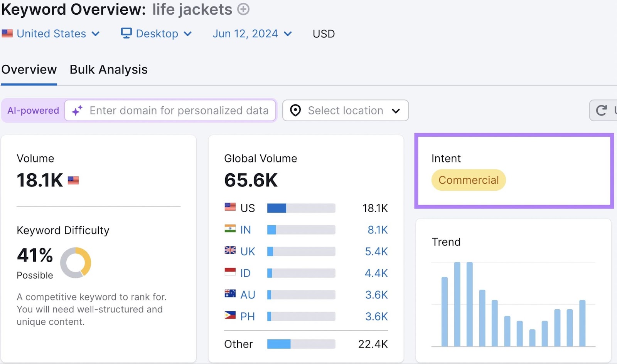Click the plus icon next to life jackets

point(243,9)
